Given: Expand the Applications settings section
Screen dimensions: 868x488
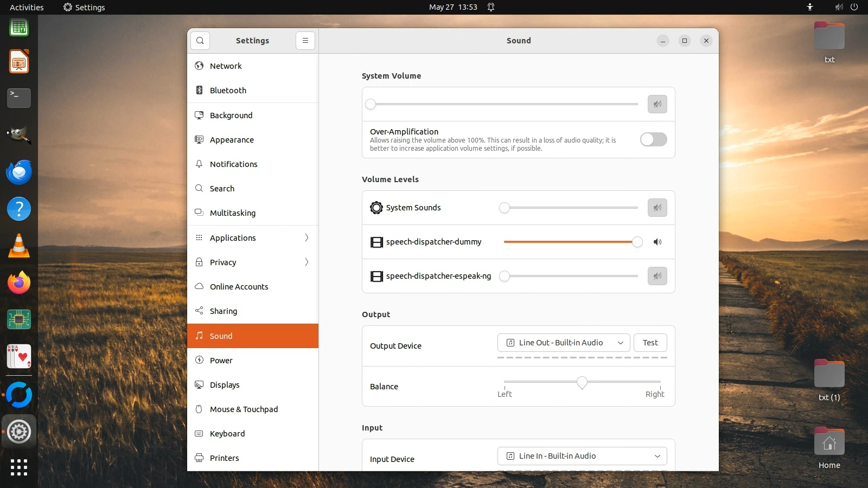Looking at the screenshot, I should pyautogui.click(x=253, y=238).
